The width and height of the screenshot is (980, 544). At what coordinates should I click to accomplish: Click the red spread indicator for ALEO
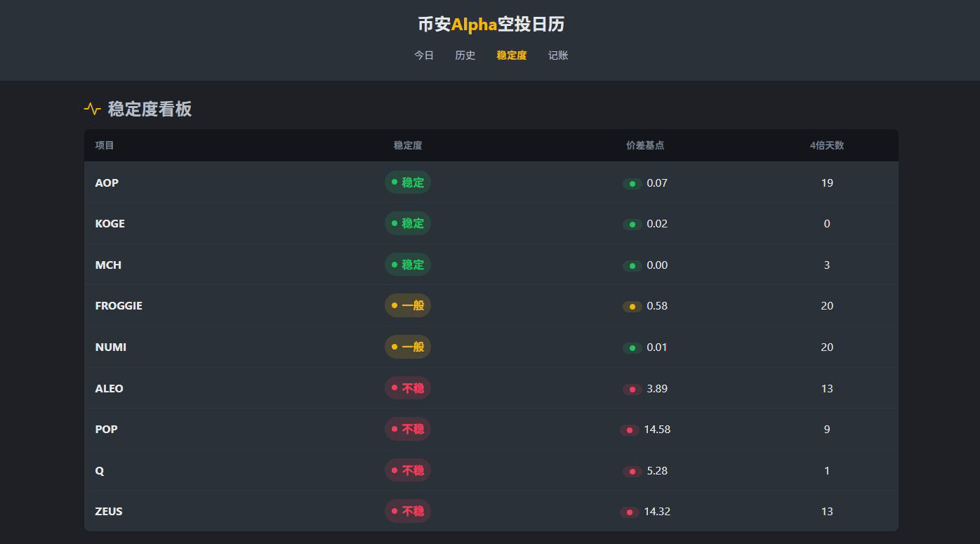(632, 390)
